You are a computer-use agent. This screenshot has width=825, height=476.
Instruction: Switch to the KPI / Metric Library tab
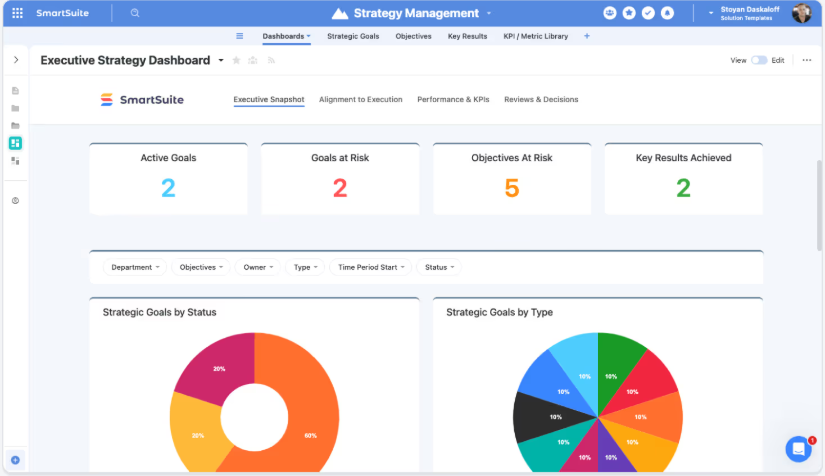point(536,36)
